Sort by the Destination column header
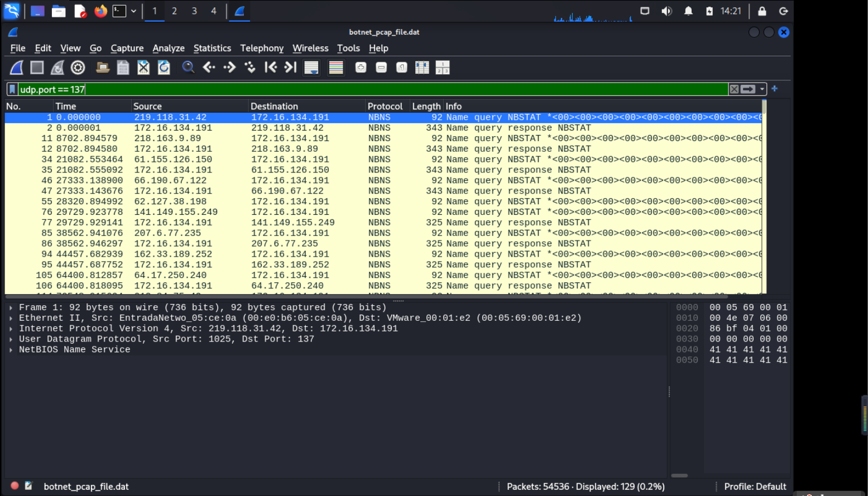 306,106
